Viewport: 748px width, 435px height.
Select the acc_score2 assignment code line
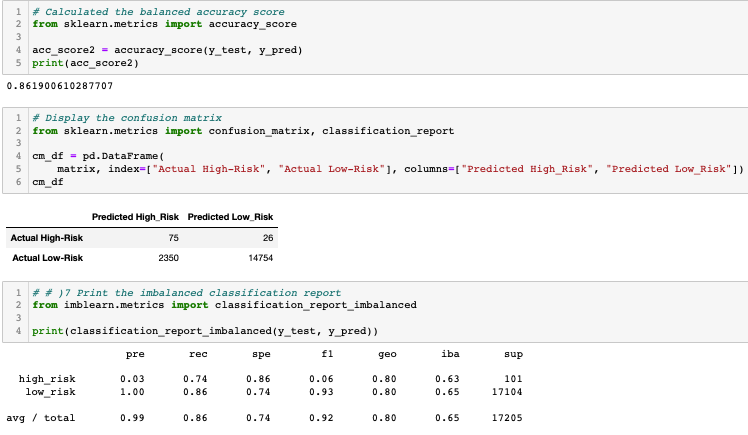(167, 50)
